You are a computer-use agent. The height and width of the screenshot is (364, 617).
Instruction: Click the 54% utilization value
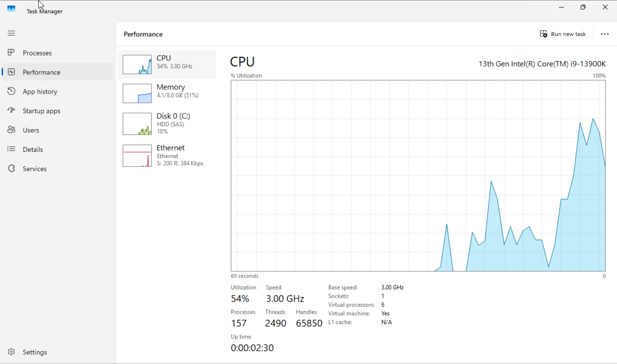coord(240,299)
